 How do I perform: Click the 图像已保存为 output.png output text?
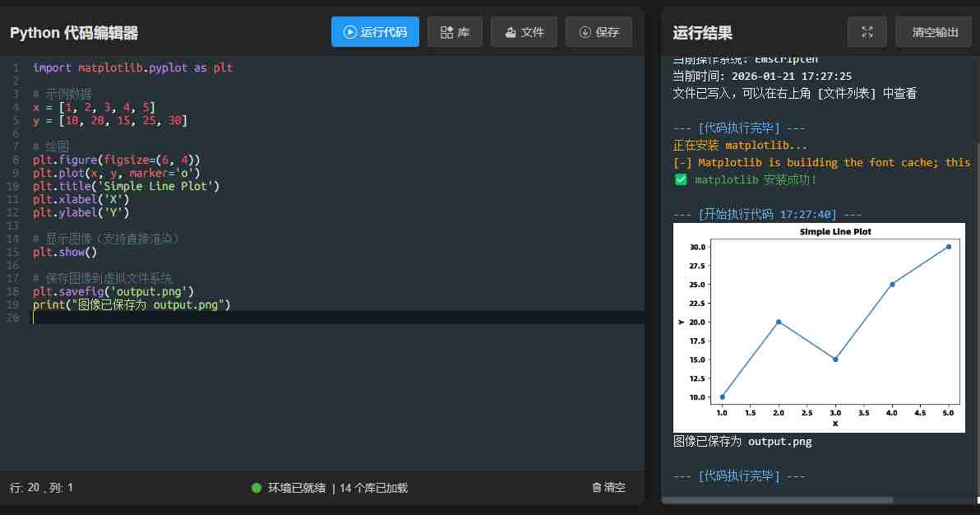742,442
